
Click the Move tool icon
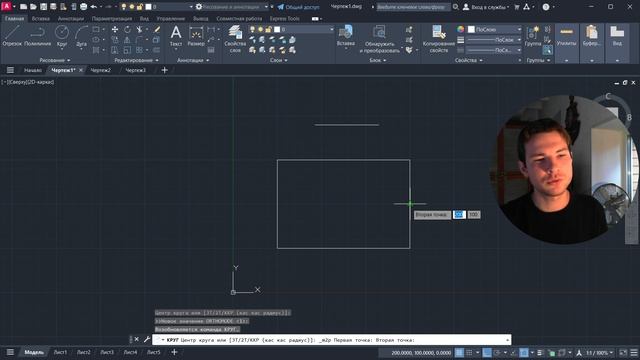pos(115,29)
